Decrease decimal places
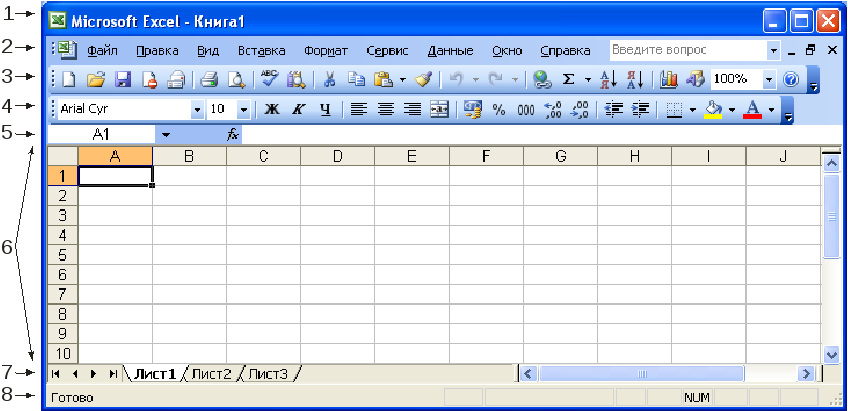 point(580,109)
